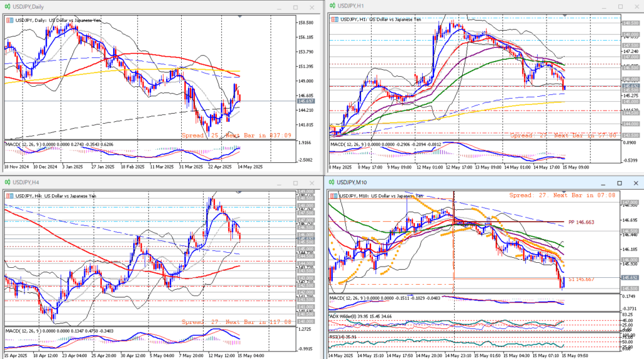Click 'USDJPY, Daily: US Dollar vs Japanese Yen' chart description
This screenshot has height=359, width=644.
(58, 21)
